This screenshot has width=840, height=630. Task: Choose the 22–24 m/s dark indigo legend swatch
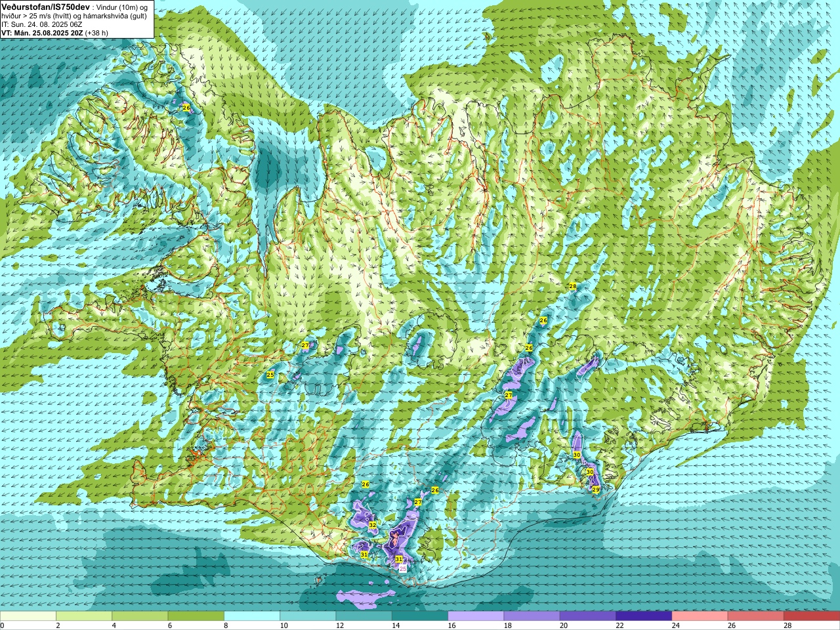click(644, 616)
